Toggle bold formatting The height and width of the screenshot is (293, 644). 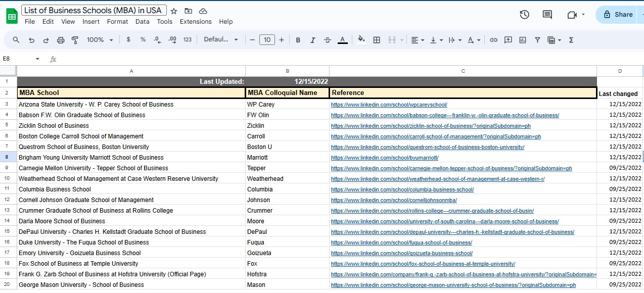[298, 40]
